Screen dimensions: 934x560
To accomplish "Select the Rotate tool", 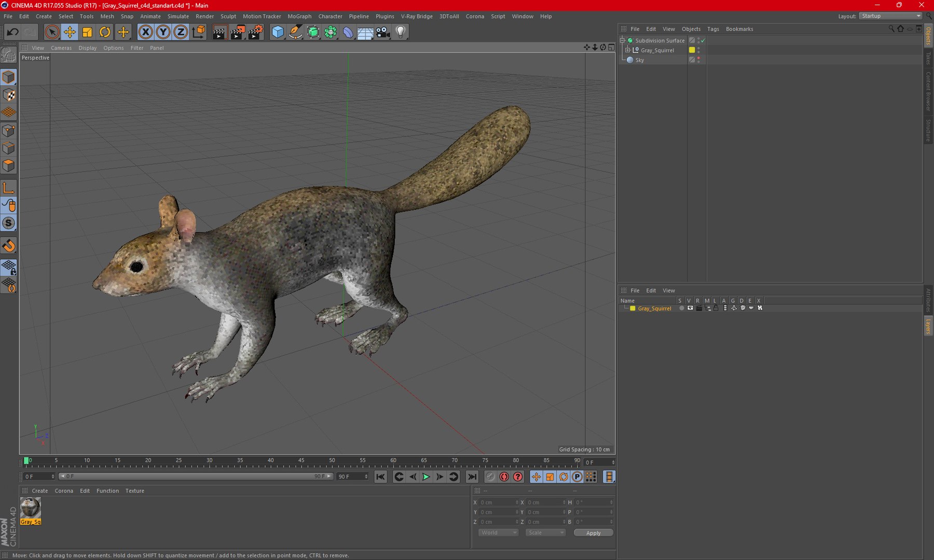I will click(105, 32).
